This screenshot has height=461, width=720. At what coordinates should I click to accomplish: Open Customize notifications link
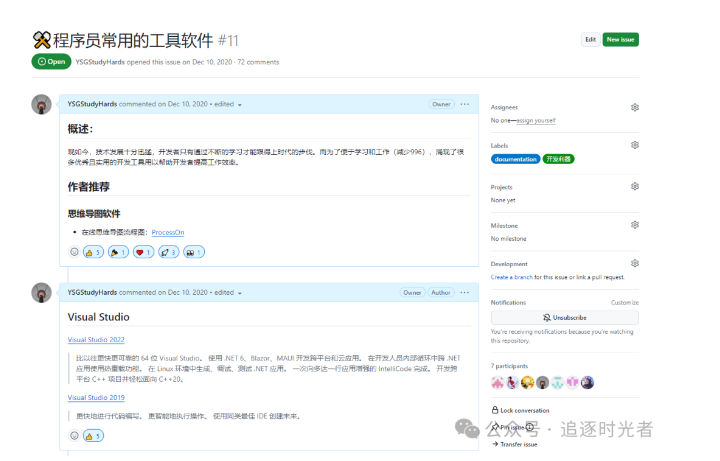click(624, 303)
